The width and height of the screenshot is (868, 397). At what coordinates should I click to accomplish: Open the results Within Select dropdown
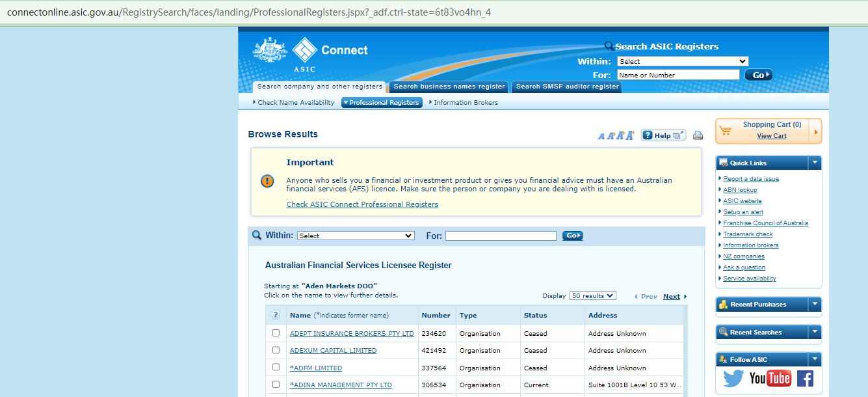click(x=356, y=236)
